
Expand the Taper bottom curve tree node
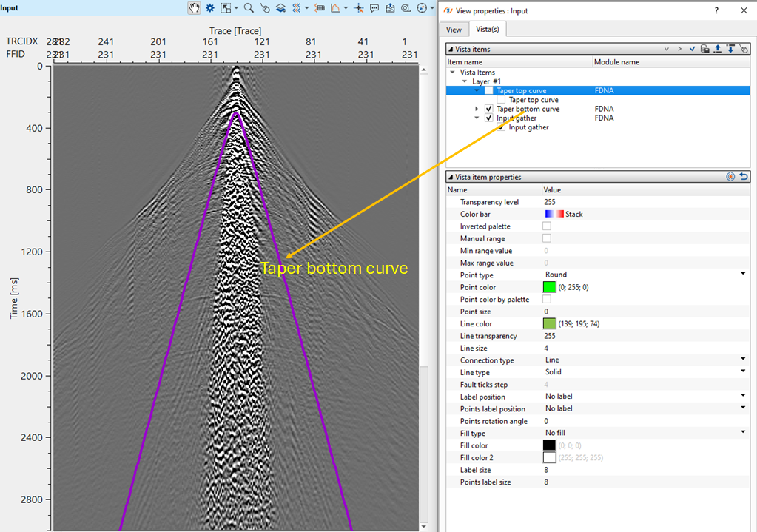coord(477,109)
